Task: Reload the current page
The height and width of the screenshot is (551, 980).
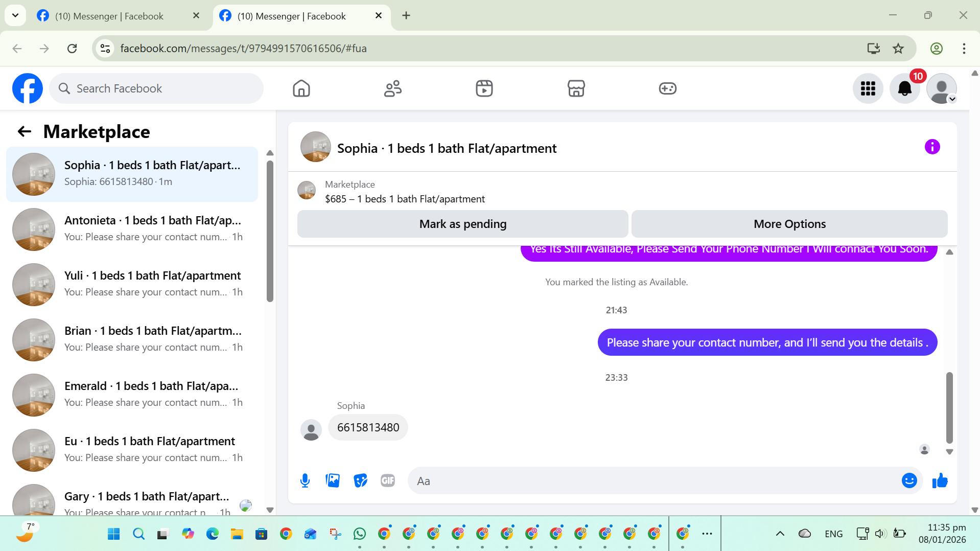Action: pyautogui.click(x=72, y=49)
